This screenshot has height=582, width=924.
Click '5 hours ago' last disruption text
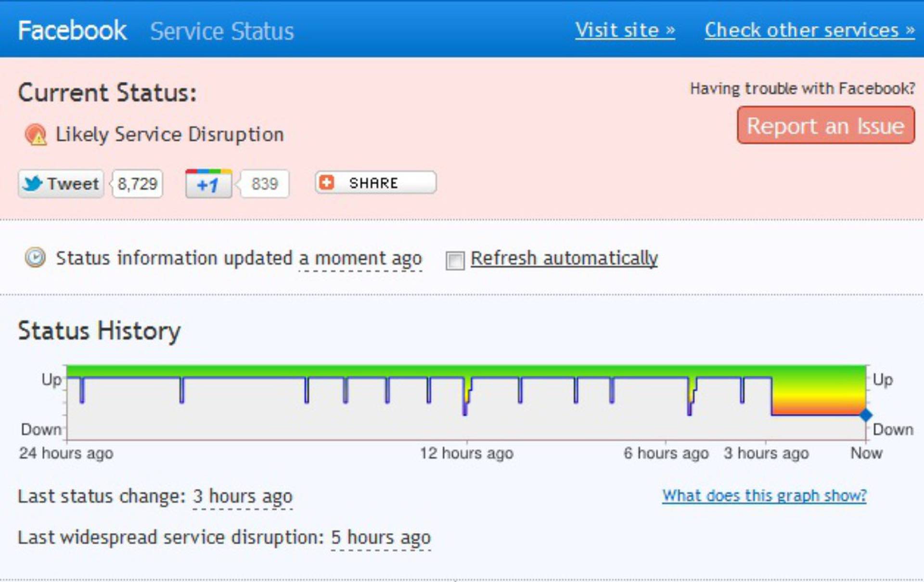(381, 537)
